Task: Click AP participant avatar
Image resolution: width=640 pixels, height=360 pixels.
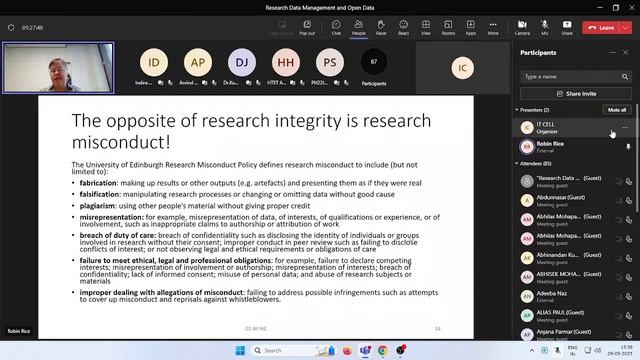Action: pyautogui.click(x=198, y=62)
